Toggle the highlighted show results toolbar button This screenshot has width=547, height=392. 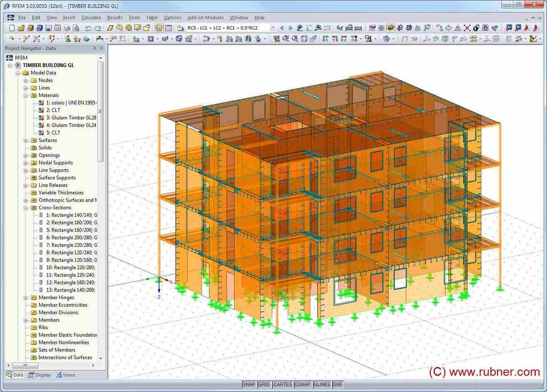[390, 28]
